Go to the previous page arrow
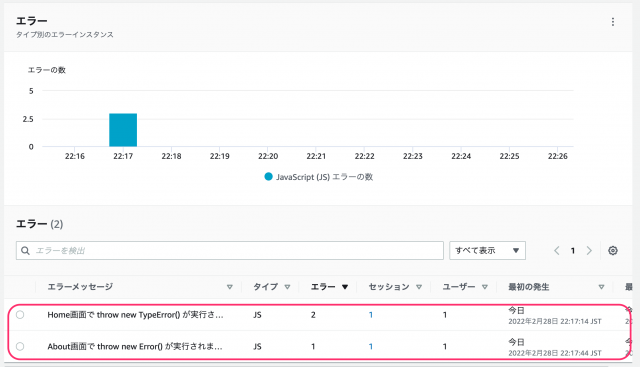This screenshot has width=640, height=367. pos(557,251)
